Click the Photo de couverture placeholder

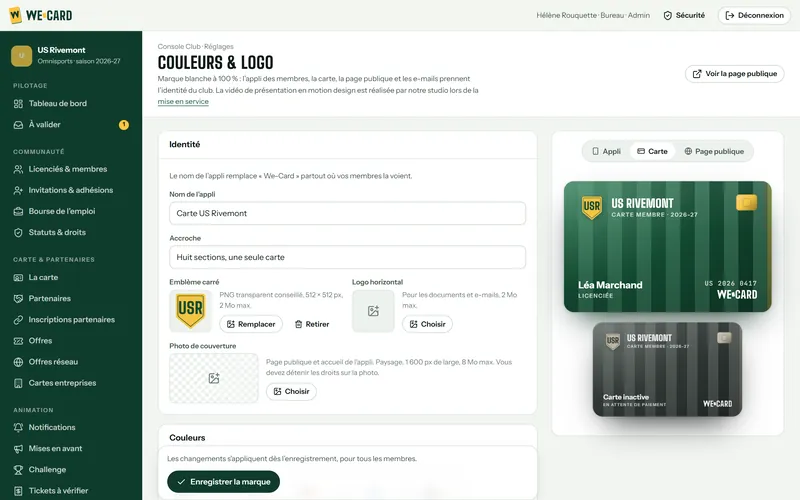pos(214,378)
